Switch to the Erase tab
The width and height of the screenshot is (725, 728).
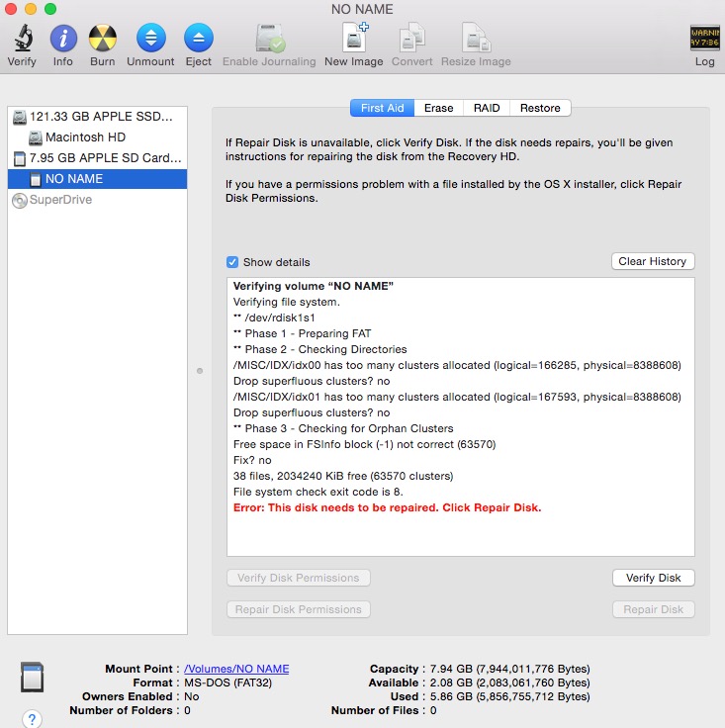click(x=438, y=108)
